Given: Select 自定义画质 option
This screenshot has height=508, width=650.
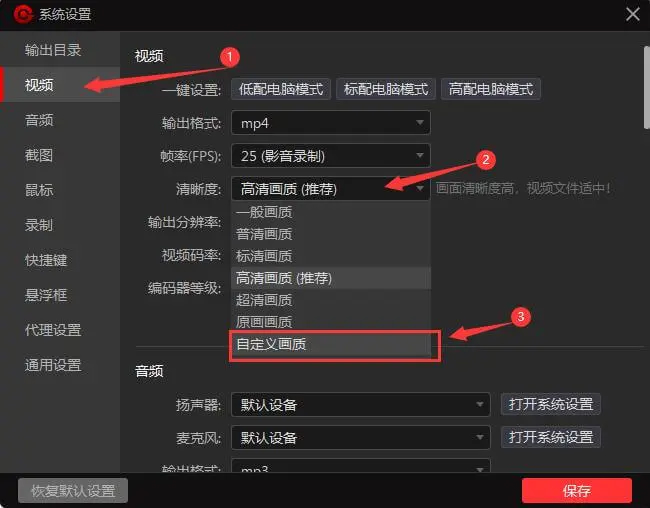Looking at the screenshot, I should [331, 344].
